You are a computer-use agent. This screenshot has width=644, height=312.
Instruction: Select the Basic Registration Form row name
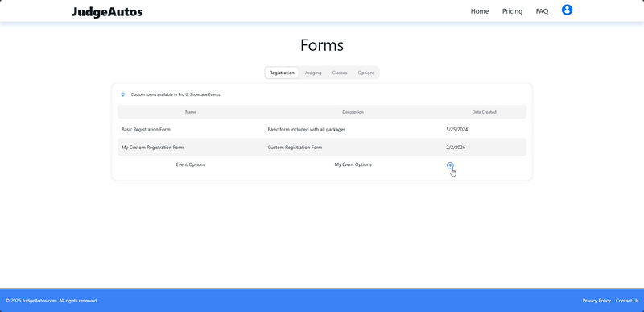tap(146, 130)
